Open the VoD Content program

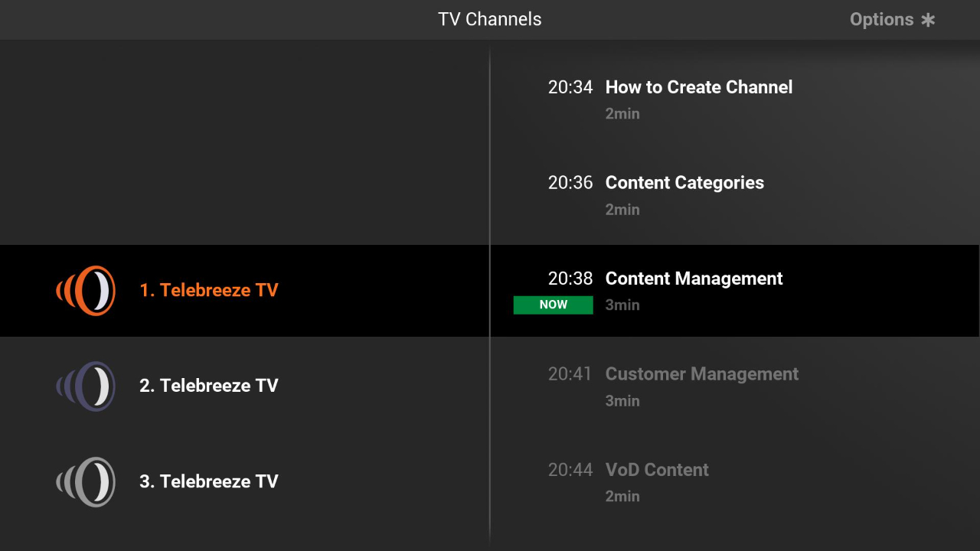656,470
